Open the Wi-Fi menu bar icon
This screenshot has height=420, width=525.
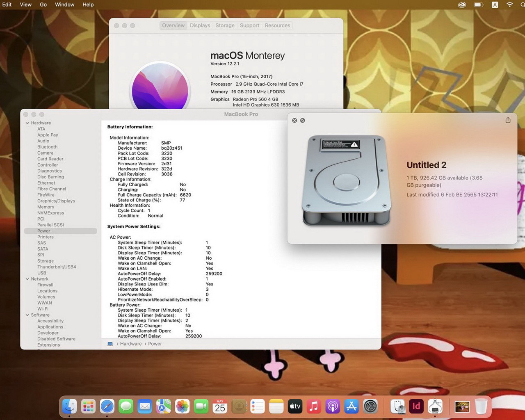coord(510,5)
